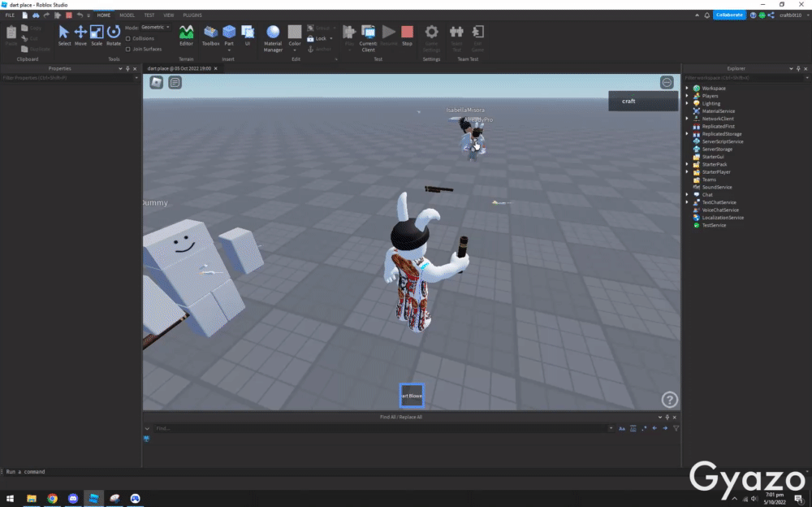Click the Color swatch in Edit group

click(295, 32)
